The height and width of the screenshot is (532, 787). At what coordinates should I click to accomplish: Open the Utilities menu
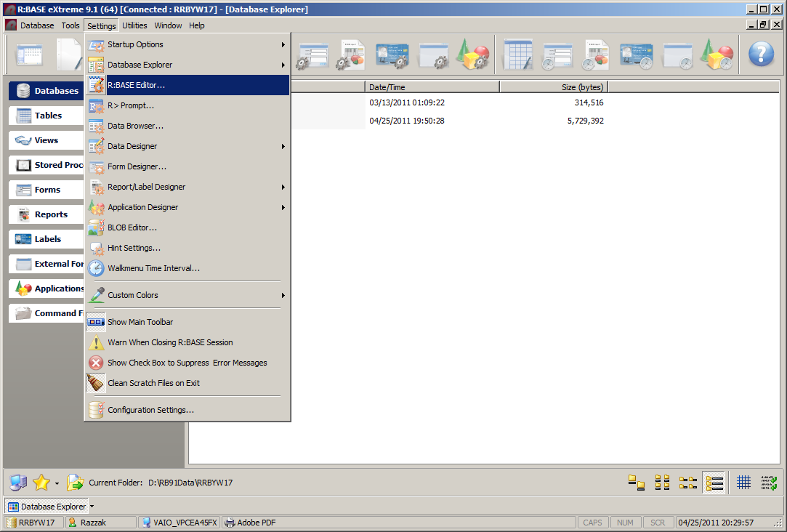134,25
